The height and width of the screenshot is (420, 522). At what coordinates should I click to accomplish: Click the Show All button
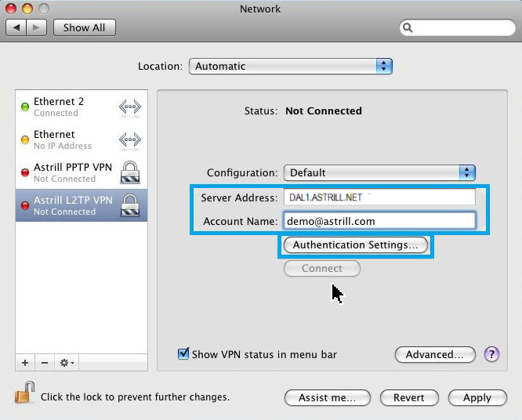click(x=84, y=27)
